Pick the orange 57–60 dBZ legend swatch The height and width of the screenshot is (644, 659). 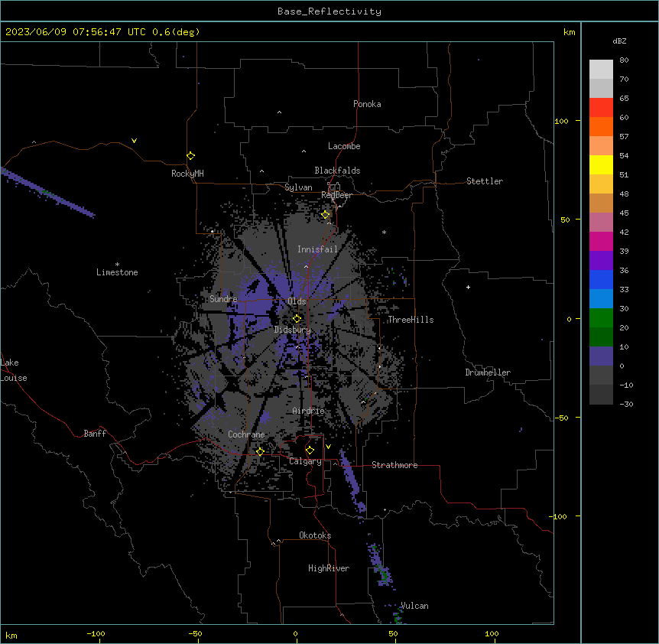pos(601,126)
